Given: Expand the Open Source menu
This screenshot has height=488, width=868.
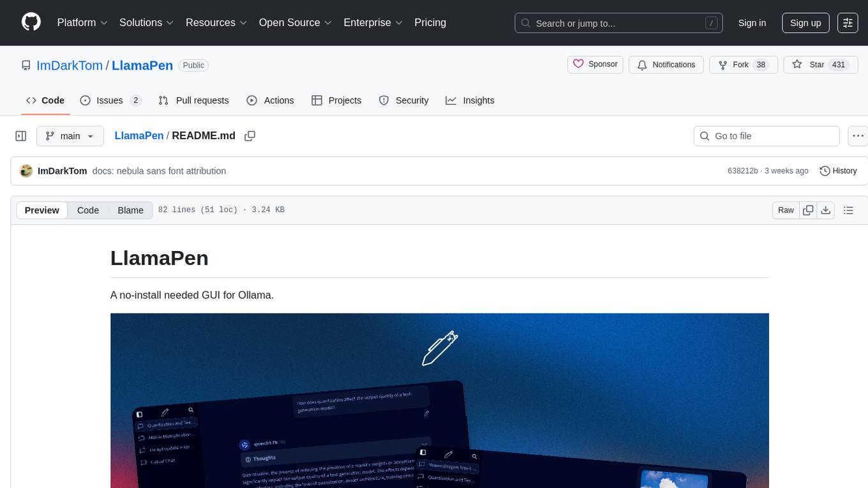Looking at the screenshot, I should pos(296,22).
